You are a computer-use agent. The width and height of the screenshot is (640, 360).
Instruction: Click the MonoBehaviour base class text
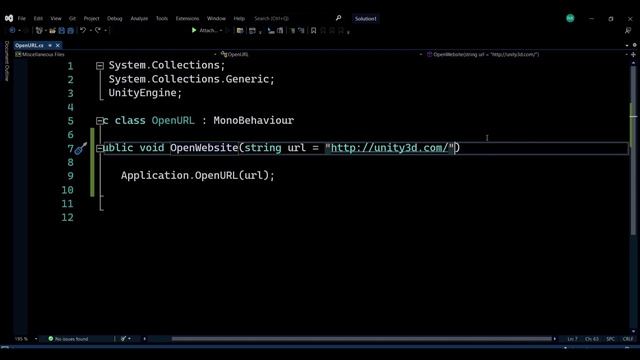253,120
